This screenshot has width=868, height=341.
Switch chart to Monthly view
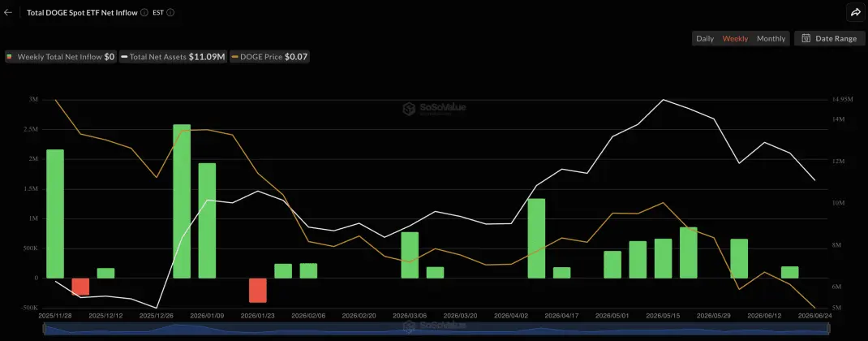(771, 38)
